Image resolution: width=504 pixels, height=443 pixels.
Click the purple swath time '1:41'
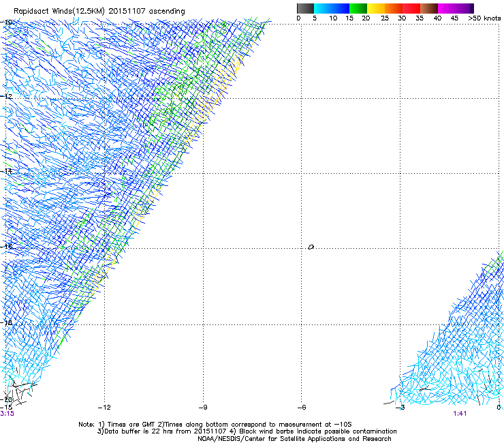pyautogui.click(x=460, y=414)
